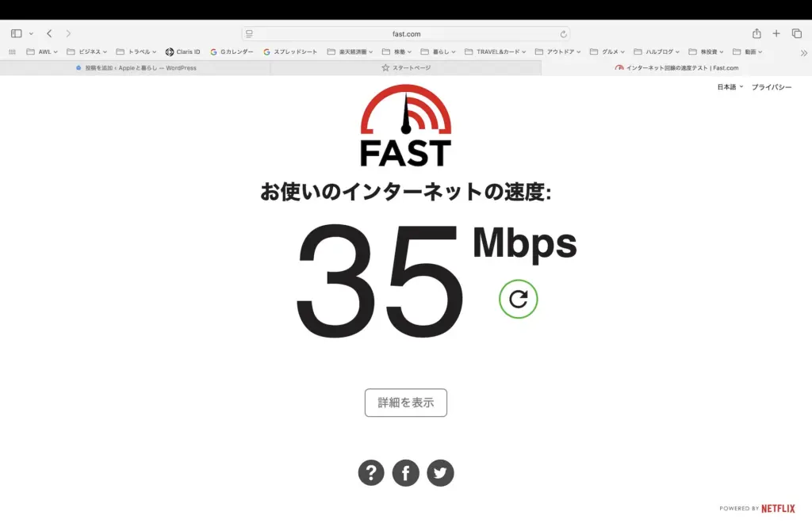812x527 pixels.
Task: Click the 詳細を表示 button
Action: click(406, 403)
